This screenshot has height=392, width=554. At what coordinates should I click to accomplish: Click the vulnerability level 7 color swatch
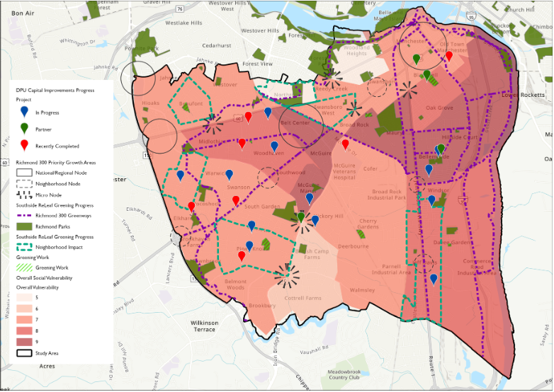coord(24,320)
